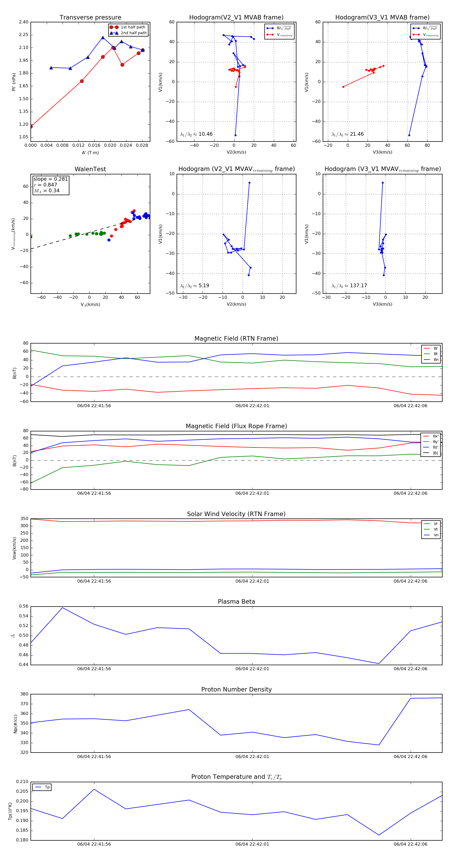The image size is (473, 868).
Task: Click the 'WalenTest' plot title
Action: point(90,169)
